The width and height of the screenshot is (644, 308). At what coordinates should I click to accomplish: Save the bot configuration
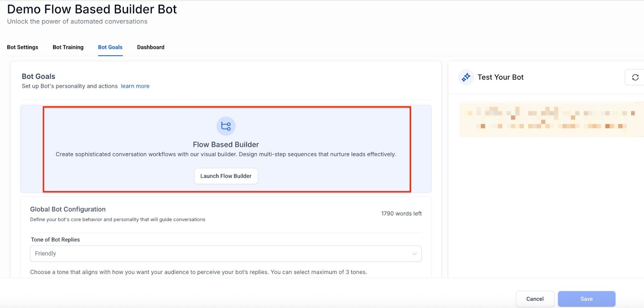coord(586,299)
